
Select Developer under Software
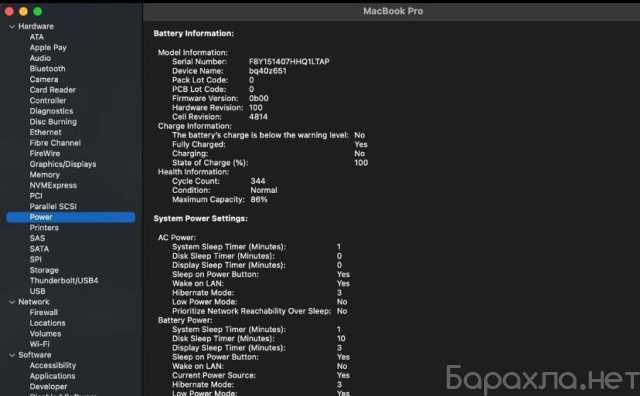tap(48, 387)
